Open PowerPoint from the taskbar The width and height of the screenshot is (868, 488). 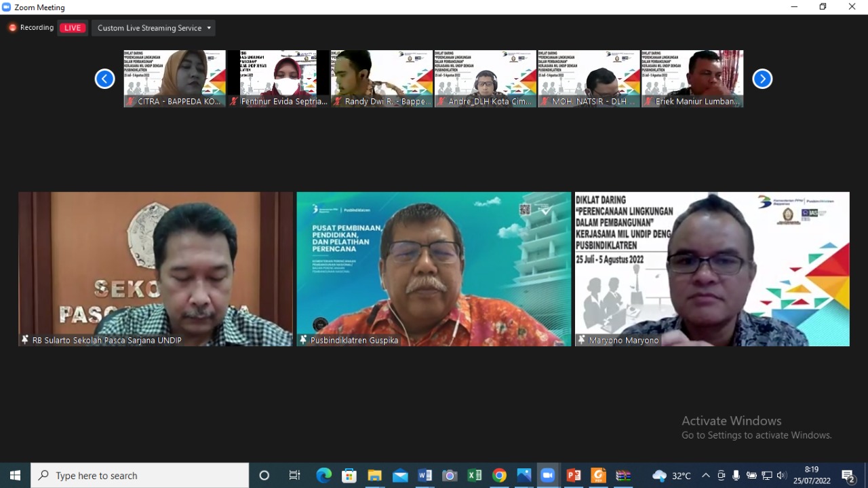(x=573, y=476)
